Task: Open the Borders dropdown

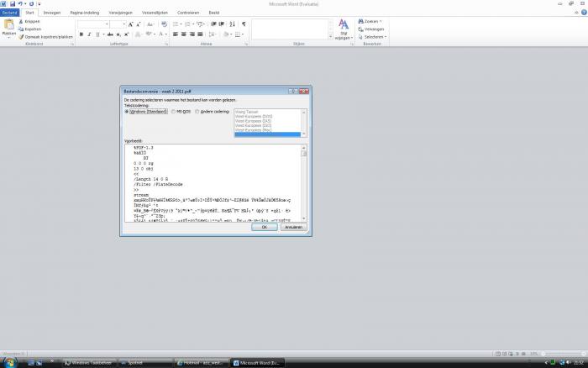Action: tap(239, 34)
